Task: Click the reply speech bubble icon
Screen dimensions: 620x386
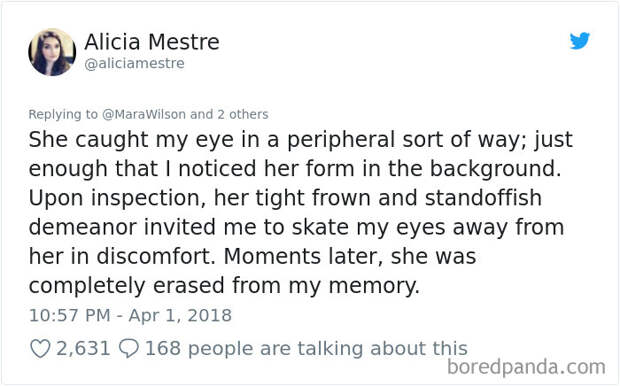Action: (x=129, y=348)
